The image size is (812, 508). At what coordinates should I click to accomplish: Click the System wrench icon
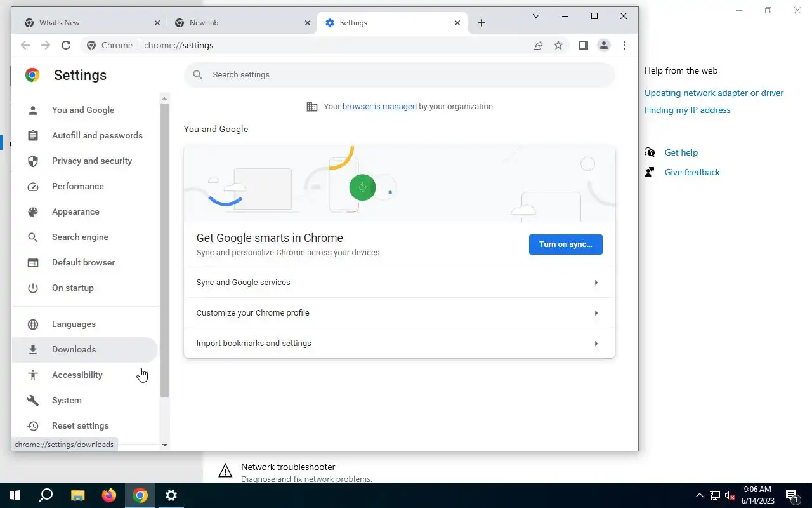33,400
